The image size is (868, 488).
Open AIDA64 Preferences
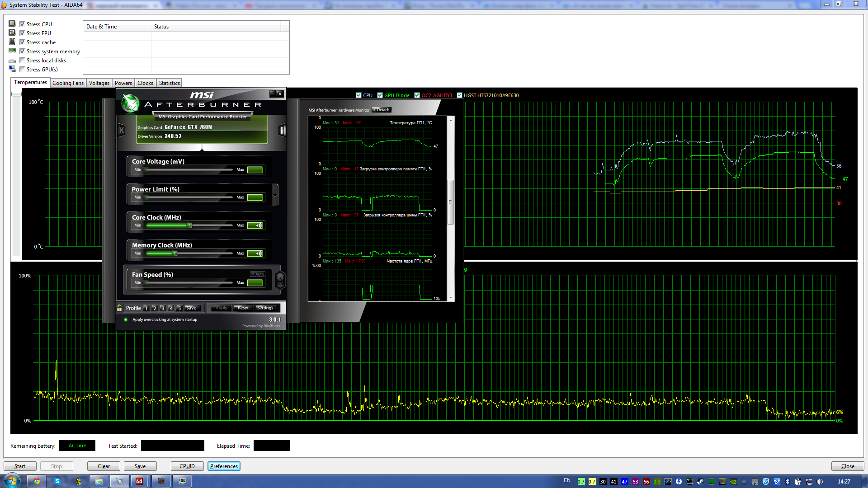point(224,466)
